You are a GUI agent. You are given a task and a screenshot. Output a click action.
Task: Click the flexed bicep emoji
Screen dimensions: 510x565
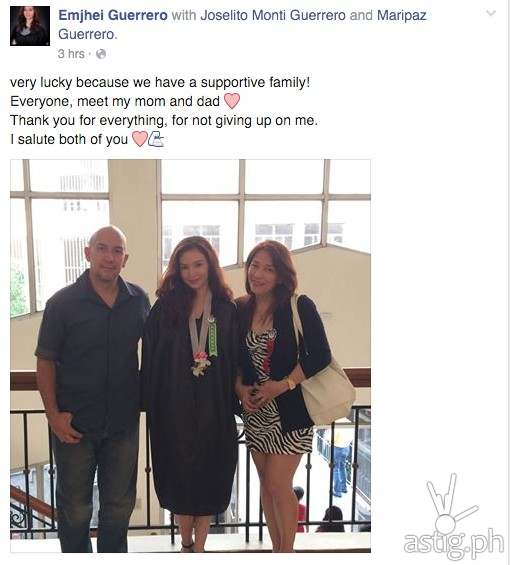point(156,139)
